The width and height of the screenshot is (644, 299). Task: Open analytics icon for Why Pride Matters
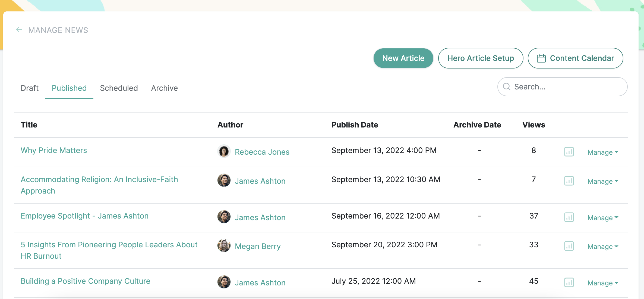[569, 152]
